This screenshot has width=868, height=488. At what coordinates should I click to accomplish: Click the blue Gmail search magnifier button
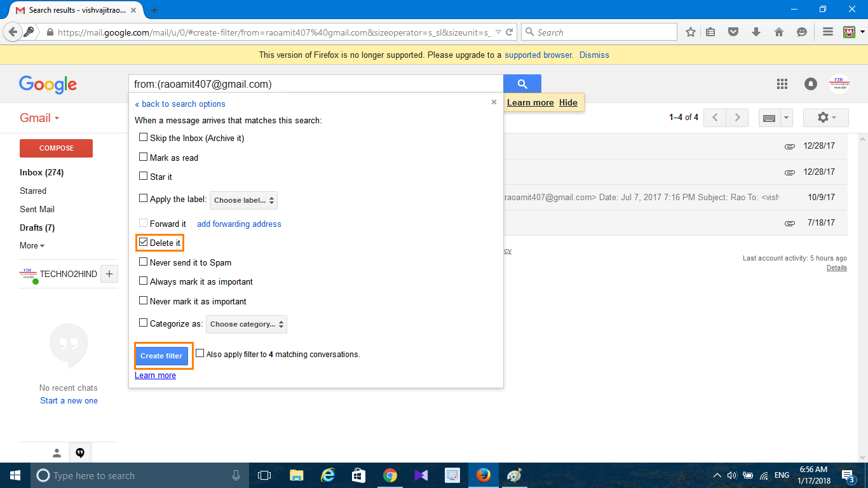click(x=522, y=84)
